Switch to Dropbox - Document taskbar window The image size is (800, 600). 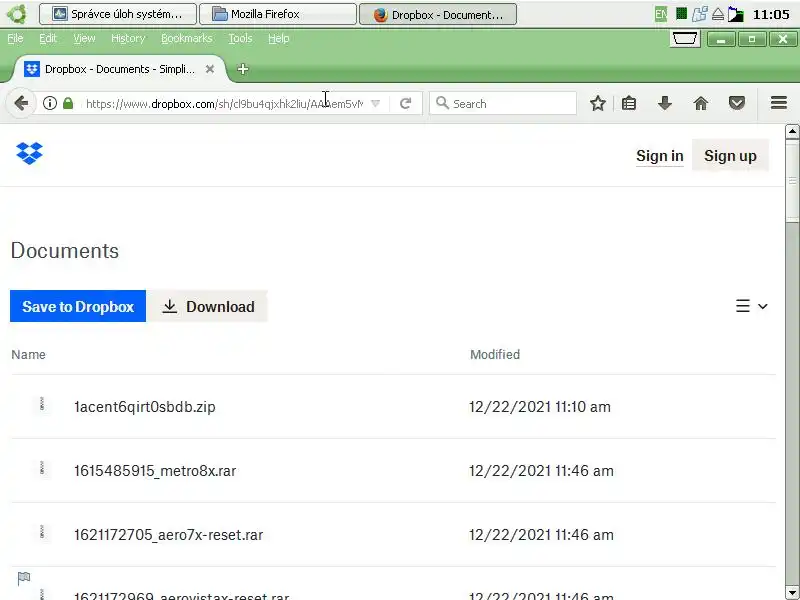(x=438, y=14)
